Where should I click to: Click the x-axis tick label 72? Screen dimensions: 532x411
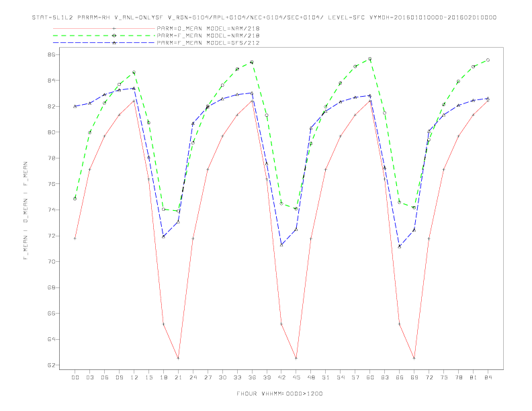[x=429, y=377]
